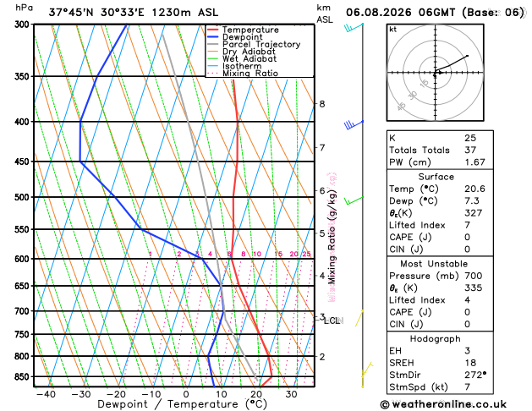532x411 pixels.
Task: Click the hodograph wind trace endpoint
Action: 468,56
